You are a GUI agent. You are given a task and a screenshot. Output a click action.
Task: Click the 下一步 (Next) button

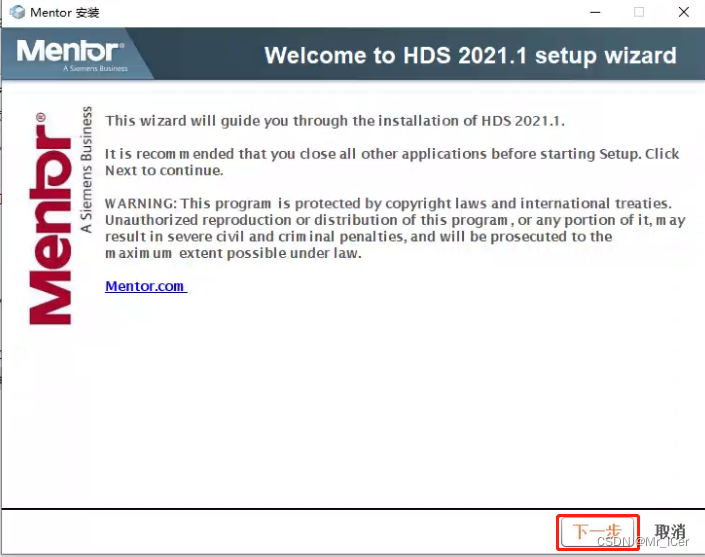click(598, 532)
